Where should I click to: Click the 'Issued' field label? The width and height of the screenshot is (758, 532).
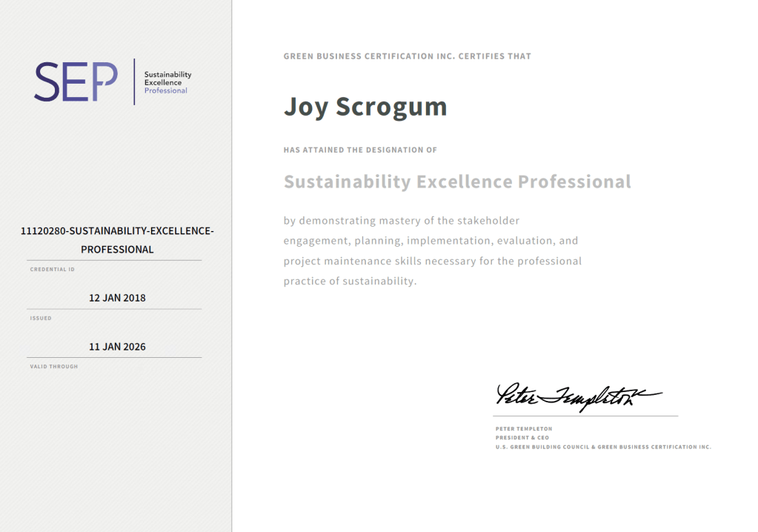tap(41, 318)
